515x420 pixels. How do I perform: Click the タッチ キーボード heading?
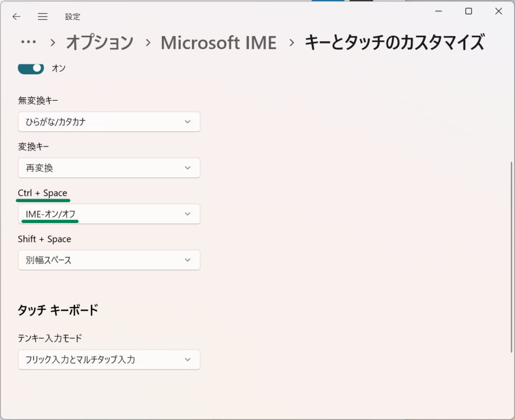pos(58,310)
